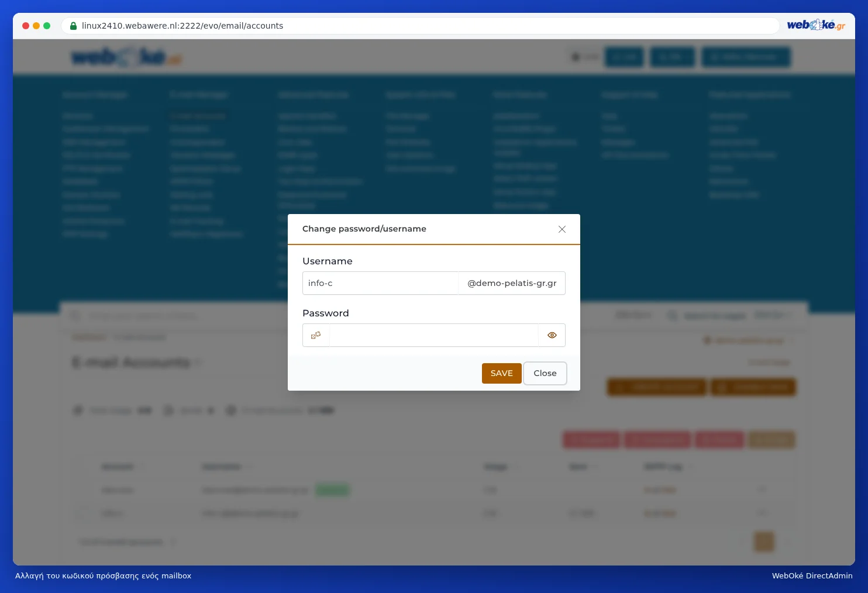Click the WebOké.gr logo in the browser bar
868x593 pixels.
(x=816, y=25)
